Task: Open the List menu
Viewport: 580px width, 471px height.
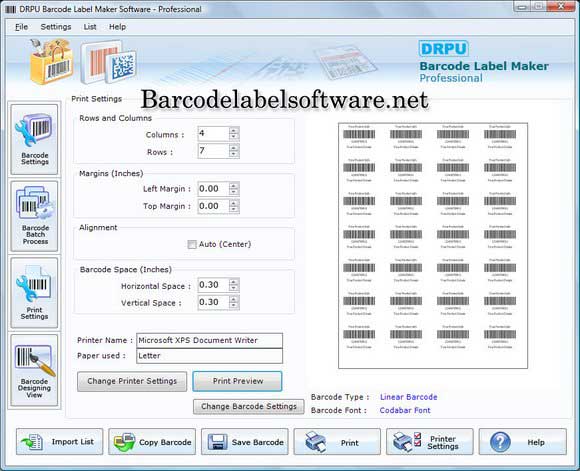Action: tap(90, 27)
